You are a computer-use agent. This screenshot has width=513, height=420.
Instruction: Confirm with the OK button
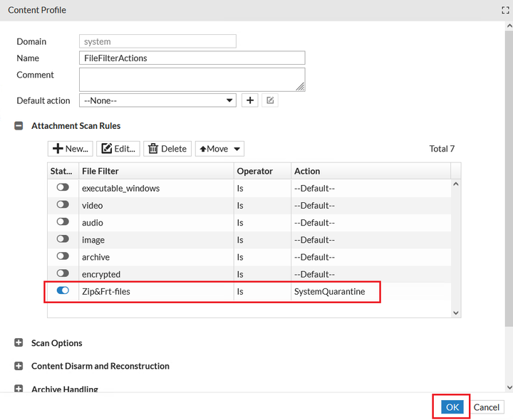pyautogui.click(x=452, y=407)
